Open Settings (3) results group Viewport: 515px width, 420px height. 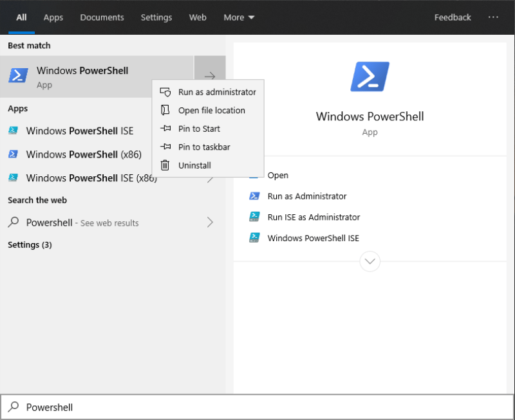30,245
